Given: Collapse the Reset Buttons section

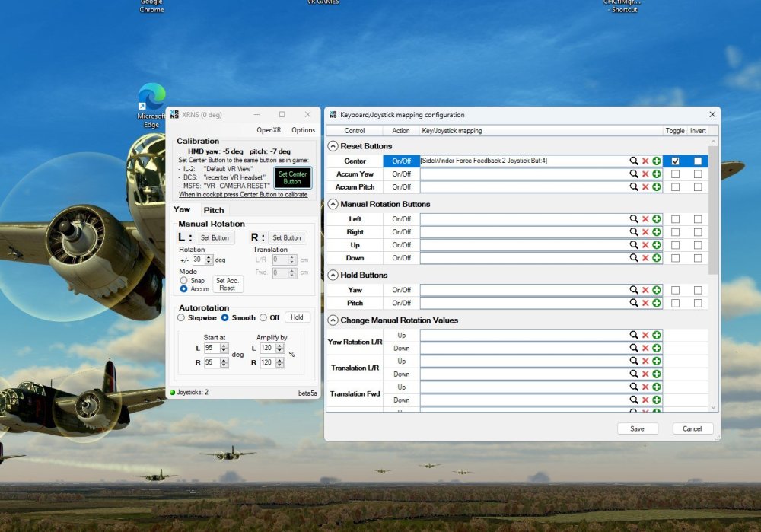Looking at the screenshot, I should (333, 146).
